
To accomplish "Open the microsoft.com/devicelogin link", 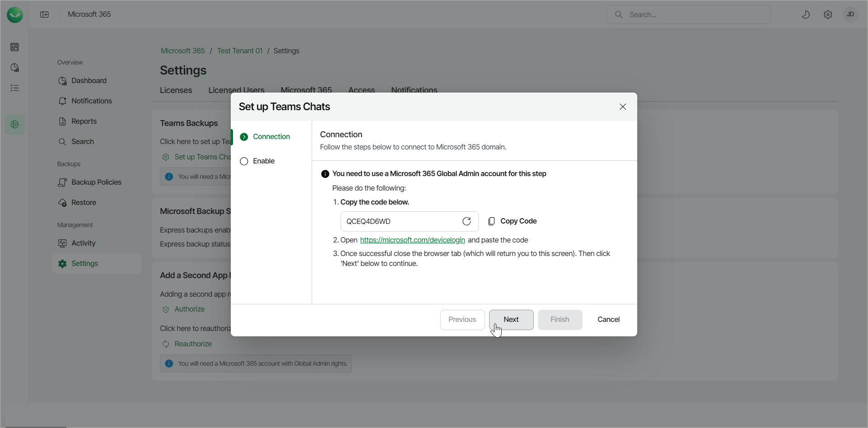I will pyautogui.click(x=412, y=240).
